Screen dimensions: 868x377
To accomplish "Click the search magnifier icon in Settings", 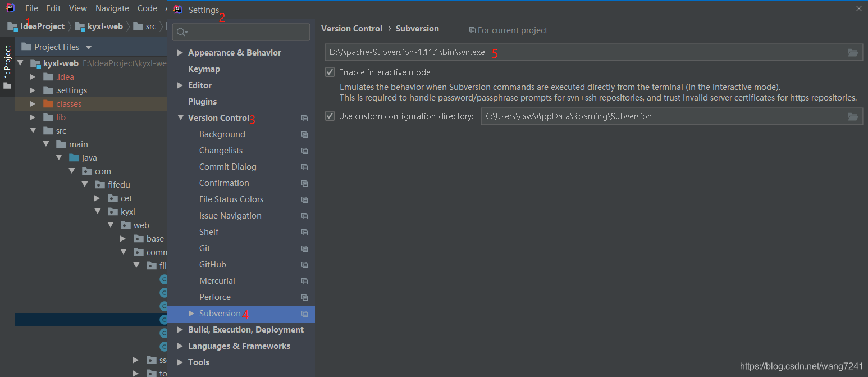I will [x=182, y=32].
